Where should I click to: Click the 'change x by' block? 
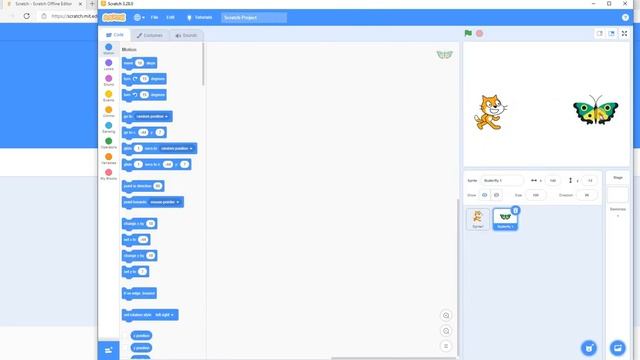tap(139, 224)
